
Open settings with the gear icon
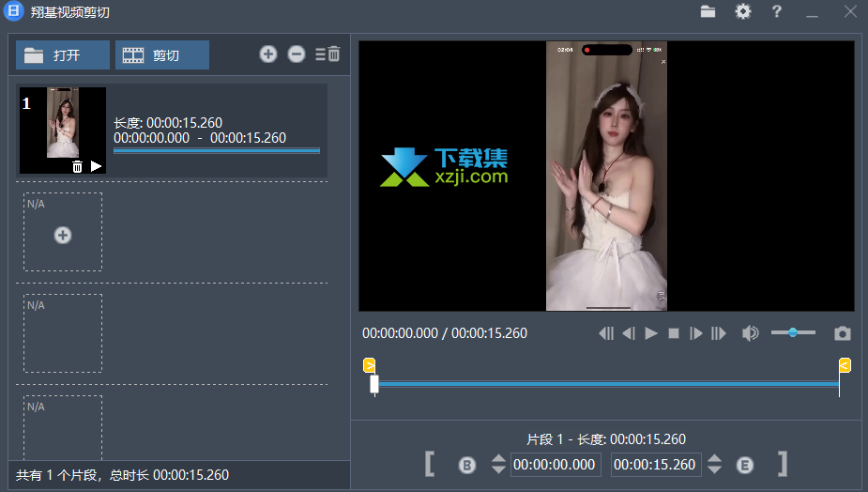point(742,11)
